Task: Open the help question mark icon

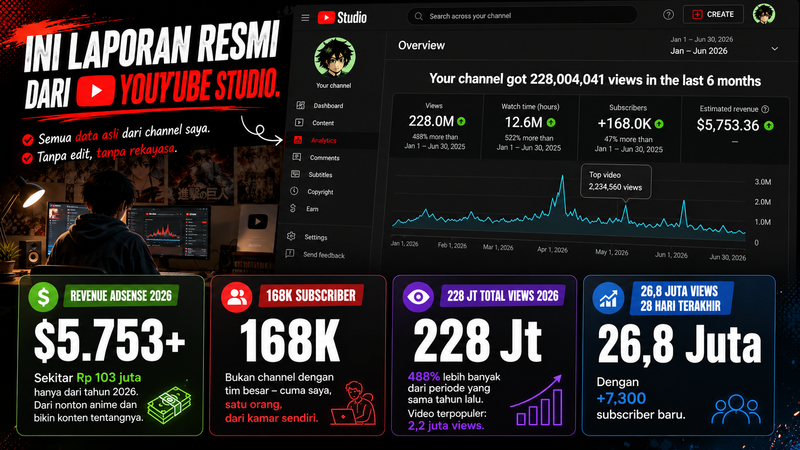Action: click(668, 15)
